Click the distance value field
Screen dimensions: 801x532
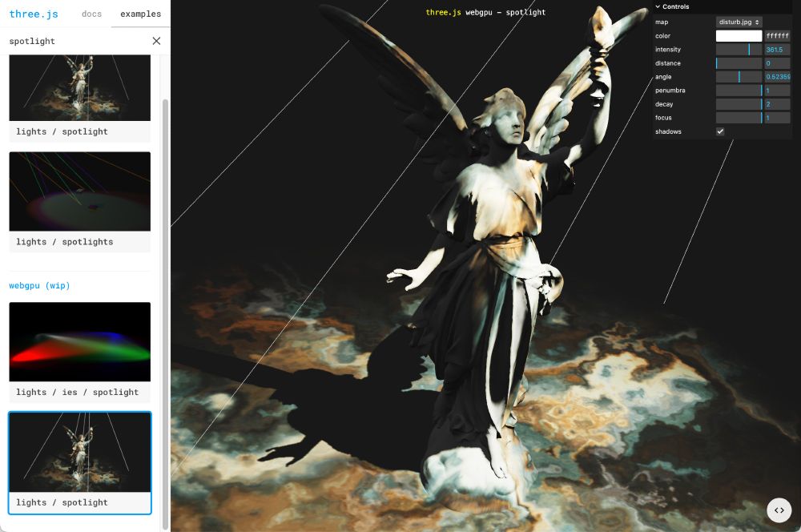(x=777, y=63)
